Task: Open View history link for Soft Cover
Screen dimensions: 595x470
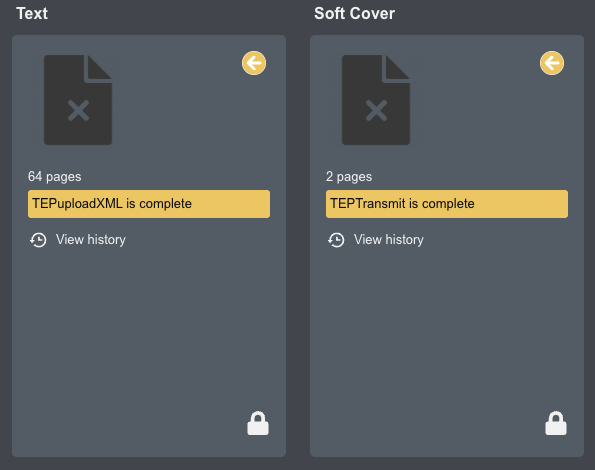Action: coord(389,240)
